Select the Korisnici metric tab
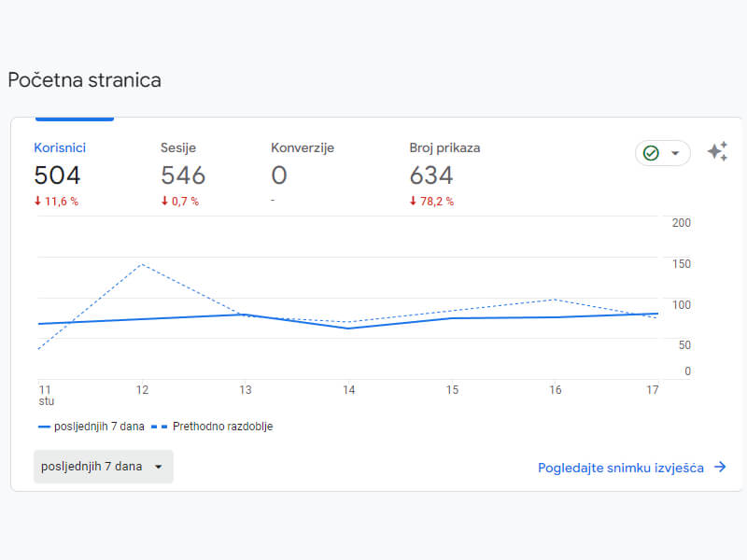Image resolution: width=747 pixels, height=560 pixels. [60, 147]
